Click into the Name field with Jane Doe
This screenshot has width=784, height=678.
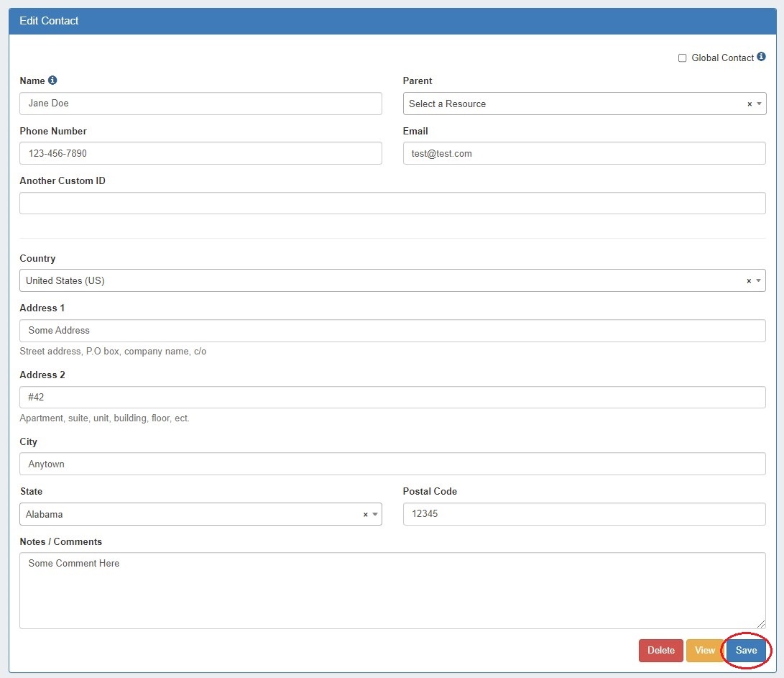pyautogui.click(x=200, y=104)
